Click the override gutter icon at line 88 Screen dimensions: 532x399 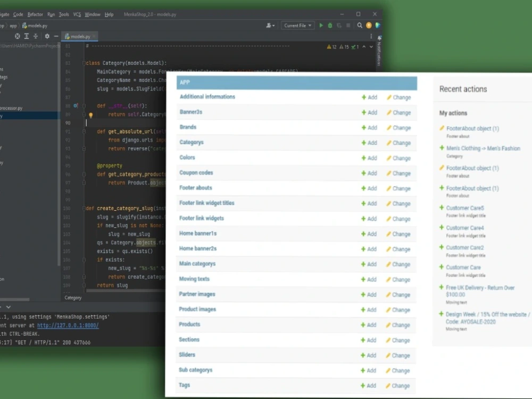76,106
